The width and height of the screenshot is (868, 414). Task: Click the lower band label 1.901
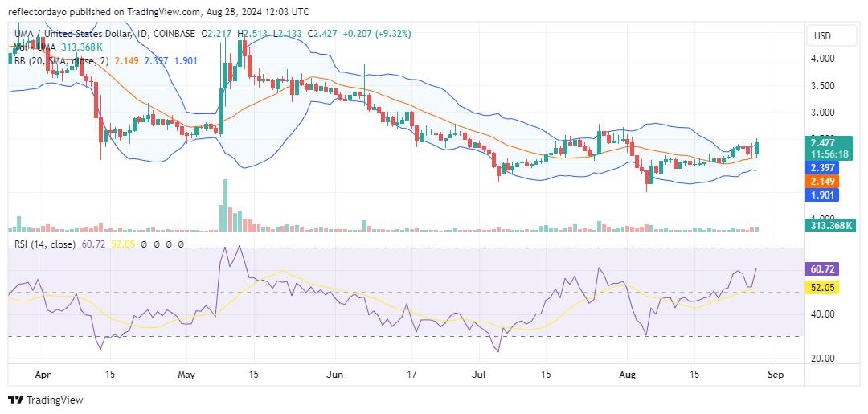point(823,195)
